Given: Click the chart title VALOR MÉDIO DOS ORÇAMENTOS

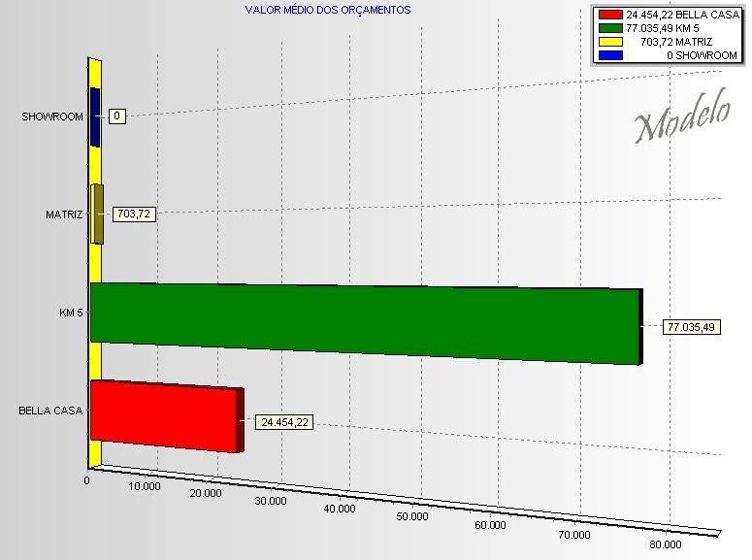Looking at the screenshot, I should (328, 10).
